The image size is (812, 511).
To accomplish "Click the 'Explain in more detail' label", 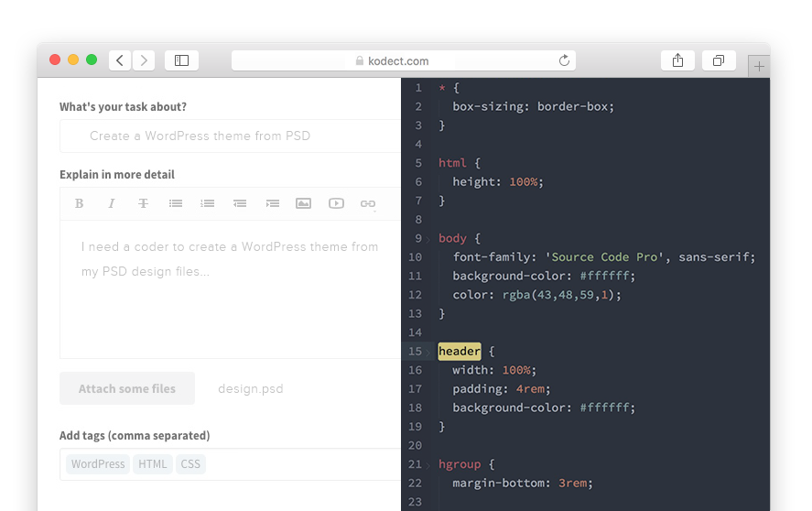I will 117,175.
